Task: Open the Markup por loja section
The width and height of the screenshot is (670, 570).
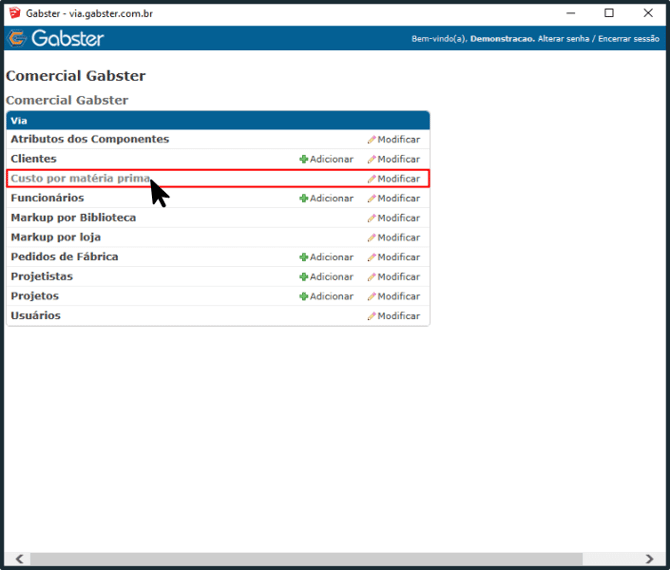Action: (55, 237)
